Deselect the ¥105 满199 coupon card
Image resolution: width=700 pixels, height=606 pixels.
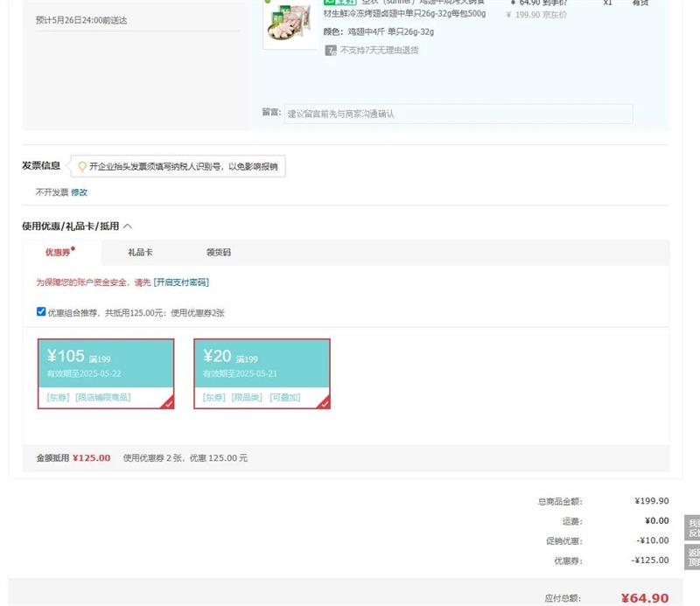pos(106,364)
